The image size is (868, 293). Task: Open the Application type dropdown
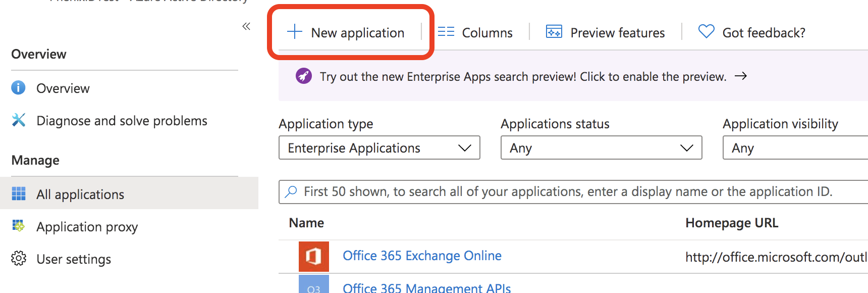pyautogui.click(x=379, y=148)
